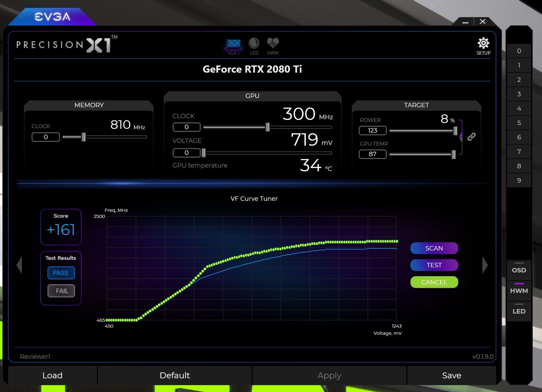
Task: Click the Apply button
Action: pyautogui.click(x=329, y=375)
